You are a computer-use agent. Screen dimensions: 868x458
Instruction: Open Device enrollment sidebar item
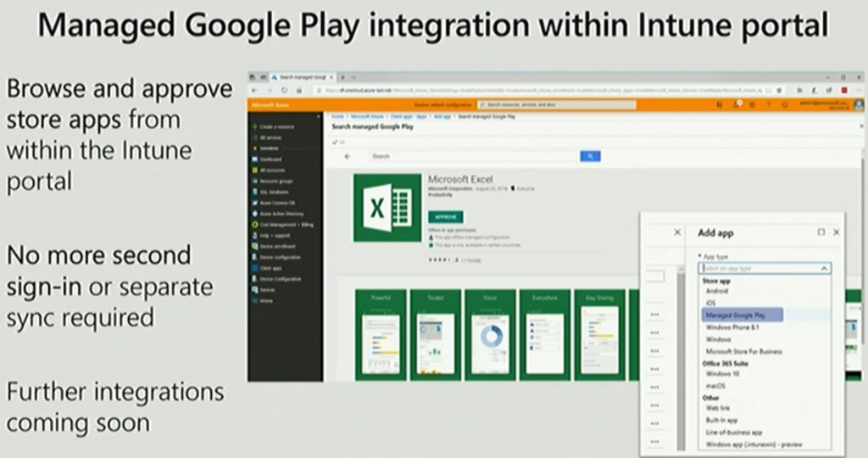click(274, 247)
